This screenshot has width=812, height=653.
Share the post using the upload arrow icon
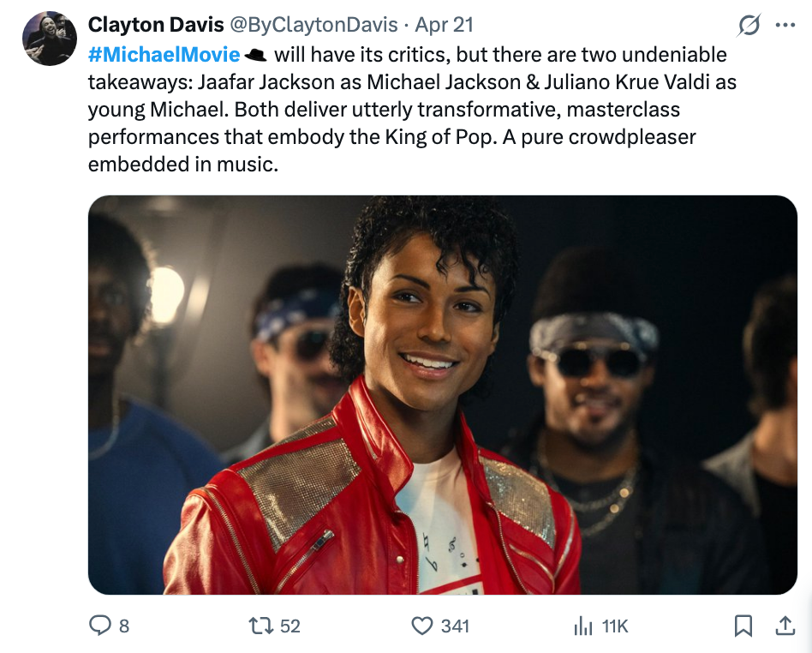coord(785,626)
